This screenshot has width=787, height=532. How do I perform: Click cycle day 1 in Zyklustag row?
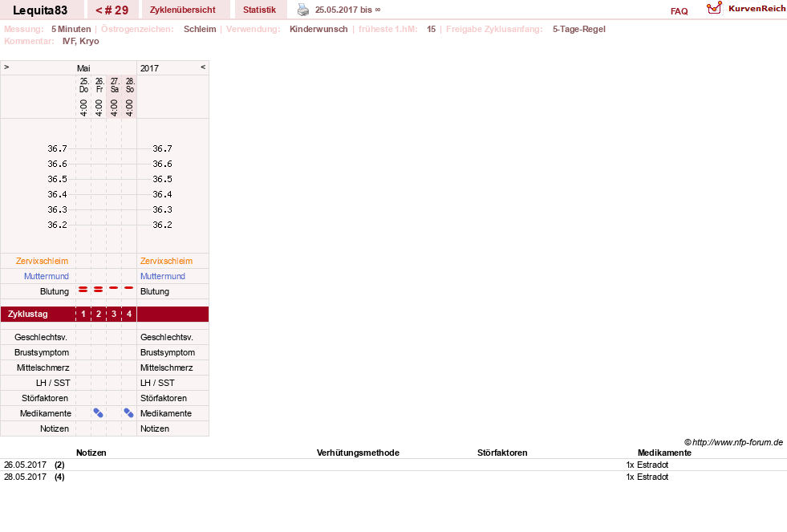[83, 315]
